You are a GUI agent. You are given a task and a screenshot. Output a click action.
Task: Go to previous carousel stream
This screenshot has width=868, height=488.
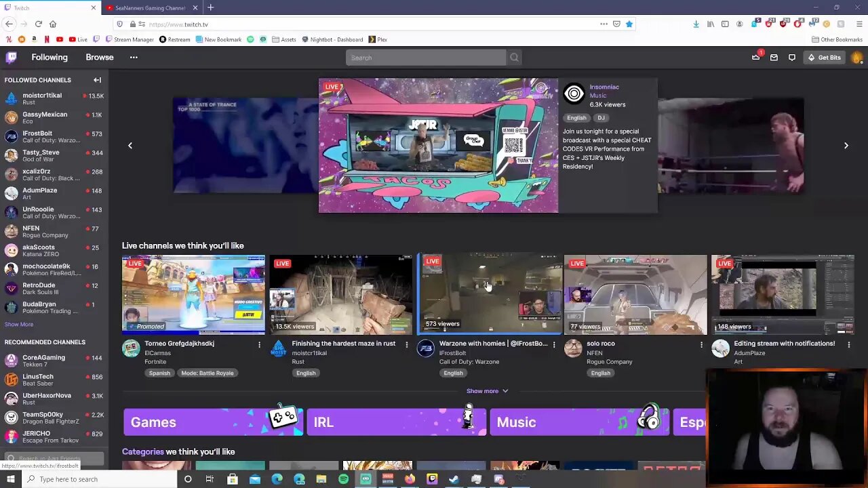130,145
